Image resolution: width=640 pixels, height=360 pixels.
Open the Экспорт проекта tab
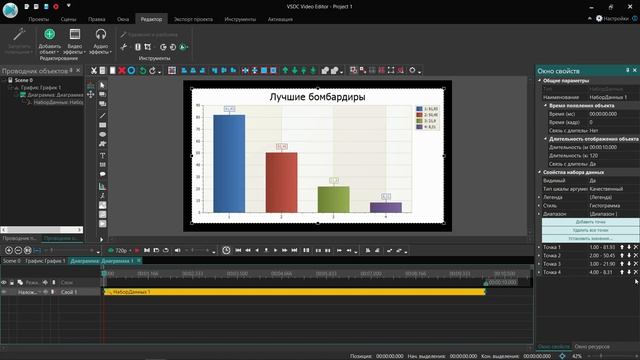click(193, 19)
